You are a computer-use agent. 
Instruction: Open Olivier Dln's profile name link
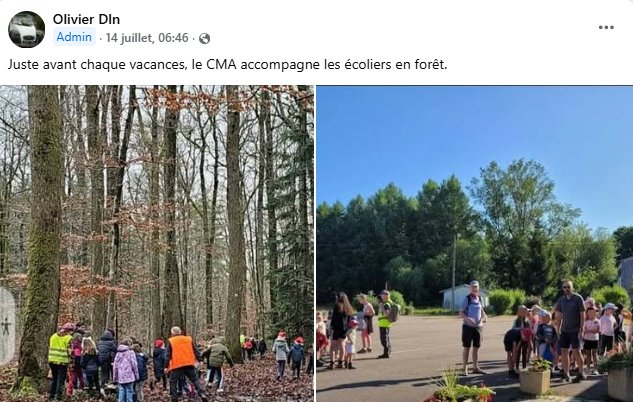[x=86, y=19]
